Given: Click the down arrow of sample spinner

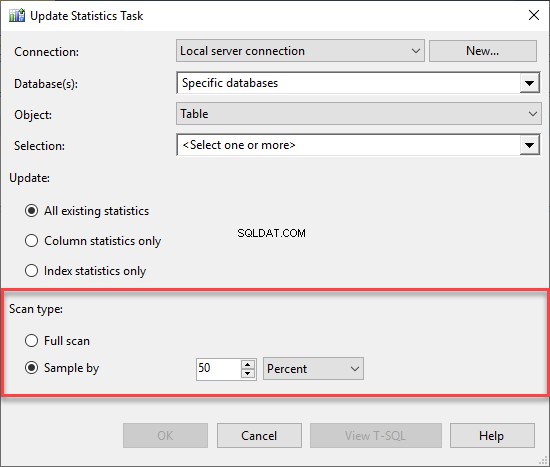Looking at the screenshot, I should [x=248, y=373].
